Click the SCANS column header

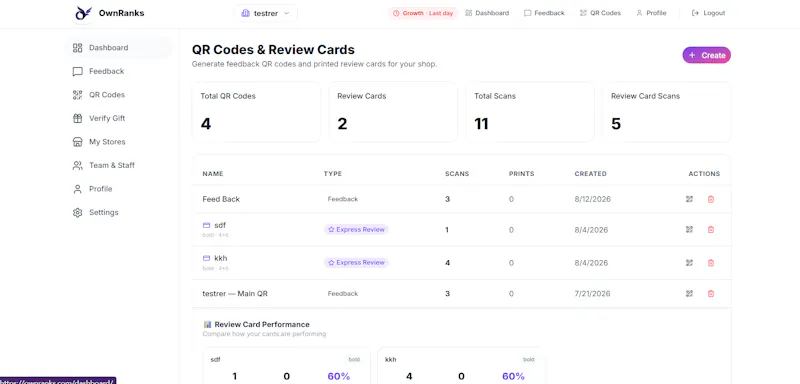[457, 174]
